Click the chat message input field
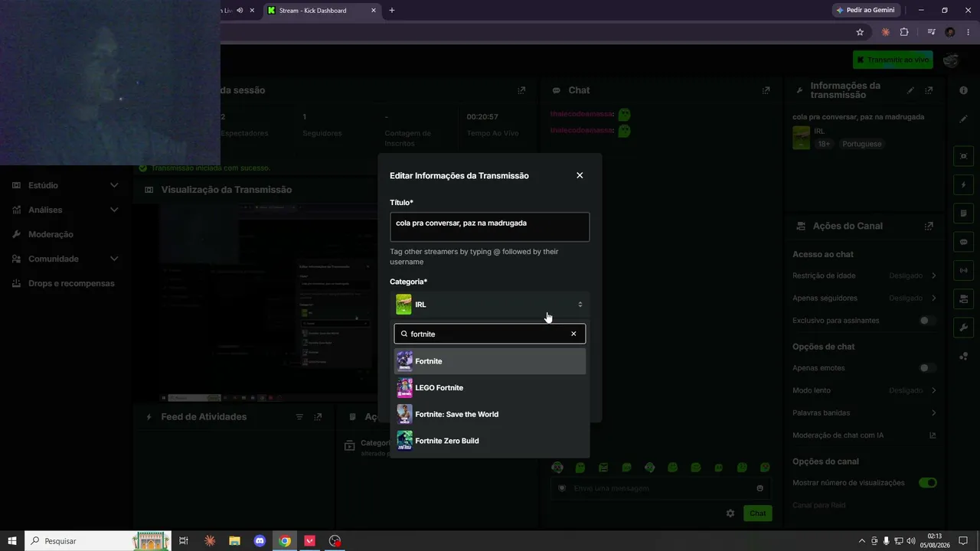The height and width of the screenshot is (551, 980). point(661,488)
